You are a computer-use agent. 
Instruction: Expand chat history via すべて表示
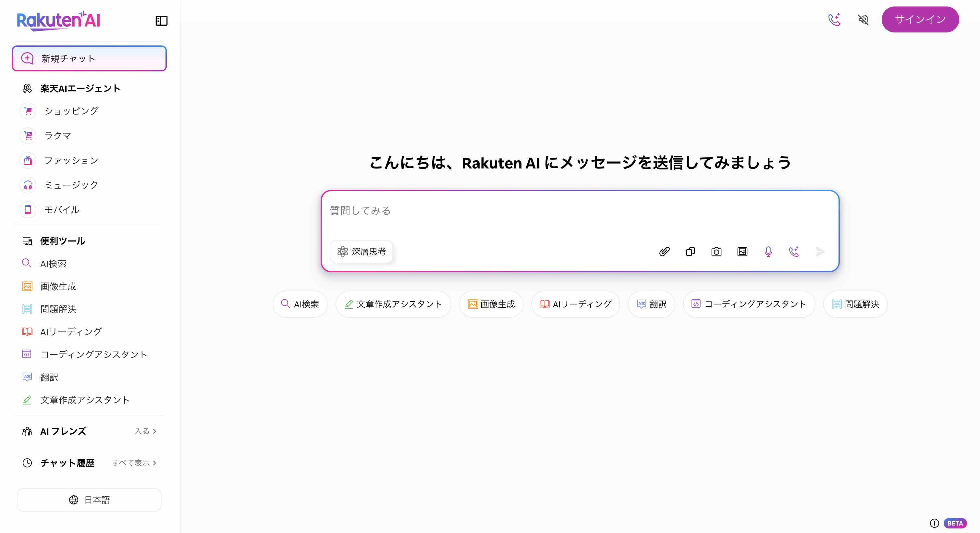tap(134, 463)
